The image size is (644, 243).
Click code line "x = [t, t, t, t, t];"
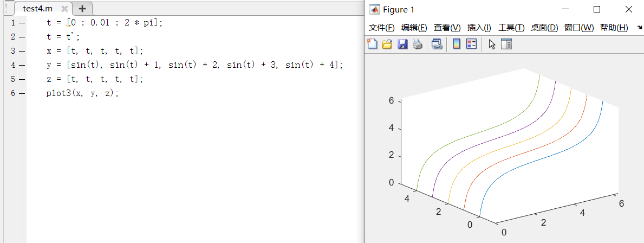point(95,51)
